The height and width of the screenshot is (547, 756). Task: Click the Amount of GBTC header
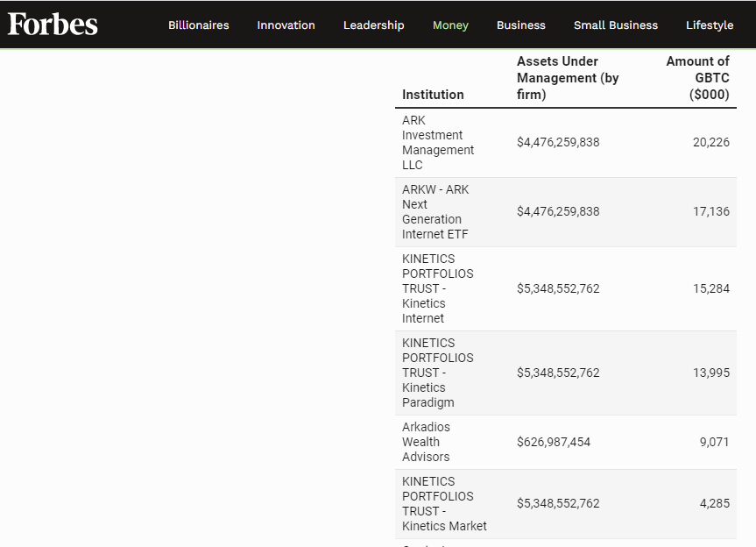(x=697, y=78)
